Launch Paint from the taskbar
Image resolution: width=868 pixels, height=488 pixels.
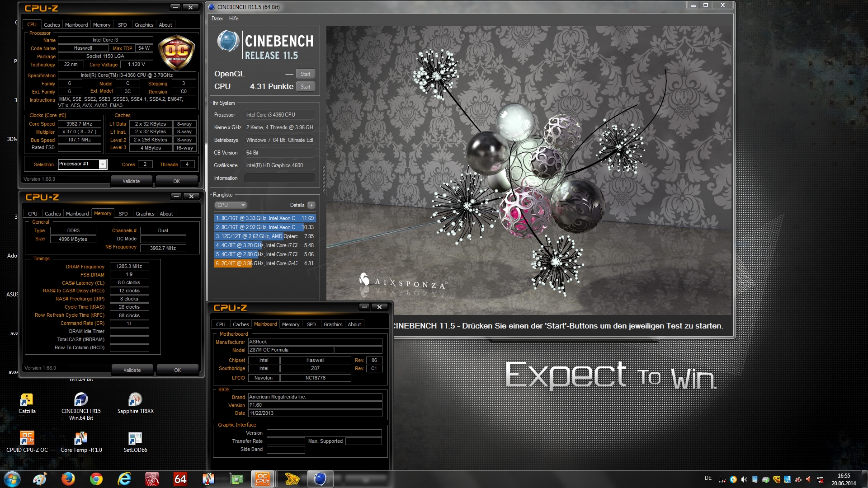[x=40, y=479]
